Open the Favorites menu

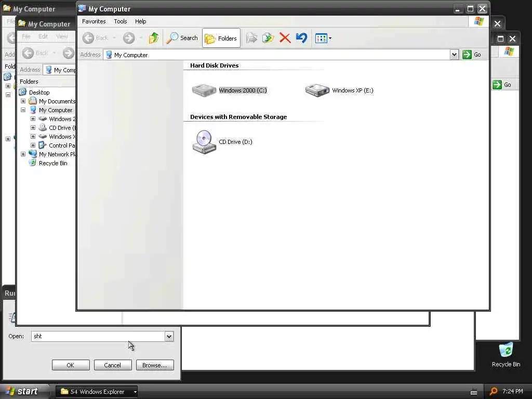pos(94,21)
